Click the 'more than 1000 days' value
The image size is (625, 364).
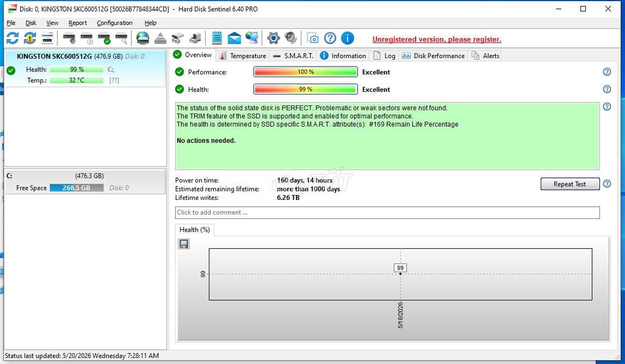[308, 189]
